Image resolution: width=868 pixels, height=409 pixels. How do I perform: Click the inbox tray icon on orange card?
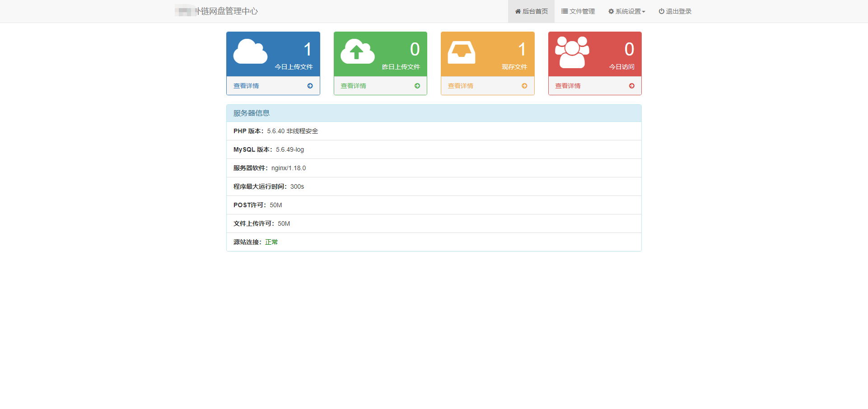coord(461,52)
